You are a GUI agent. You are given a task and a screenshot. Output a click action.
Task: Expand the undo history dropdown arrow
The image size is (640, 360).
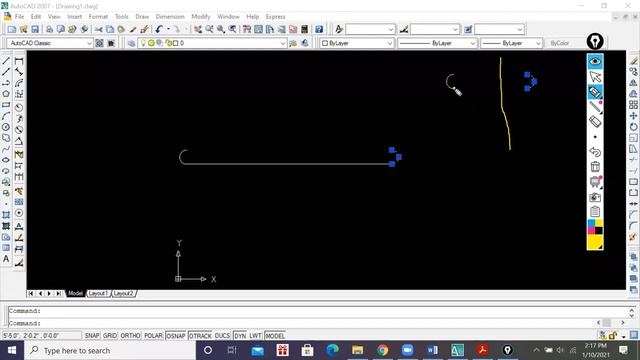(168, 29)
